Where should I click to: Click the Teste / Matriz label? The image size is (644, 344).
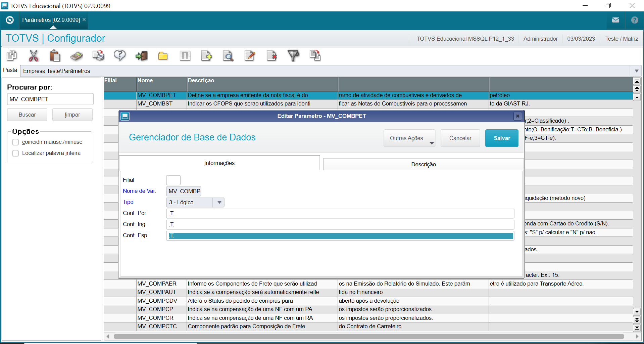[x=622, y=39]
